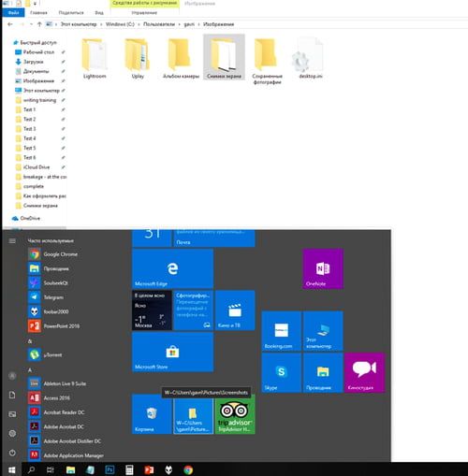Click the gavri breadcrumb in the address bar
The height and width of the screenshot is (476, 468).
(x=189, y=24)
